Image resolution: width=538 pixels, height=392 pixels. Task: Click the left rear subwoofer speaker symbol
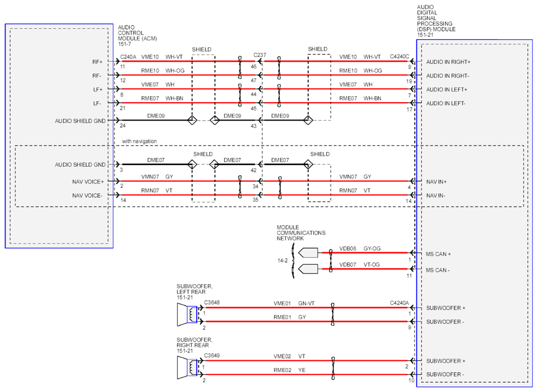pos(187,315)
